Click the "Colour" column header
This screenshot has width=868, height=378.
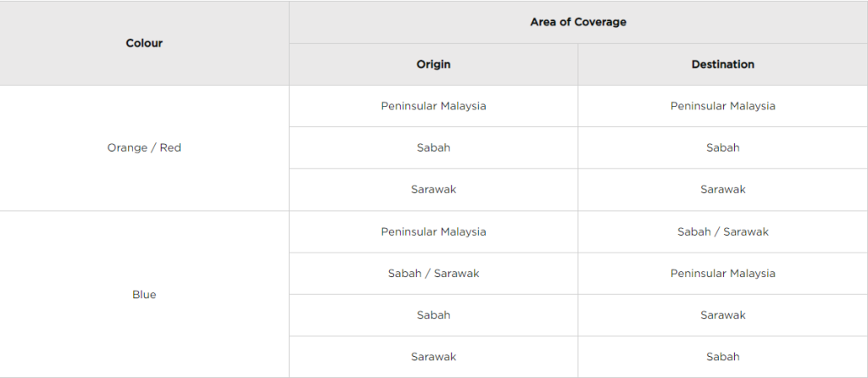144,43
